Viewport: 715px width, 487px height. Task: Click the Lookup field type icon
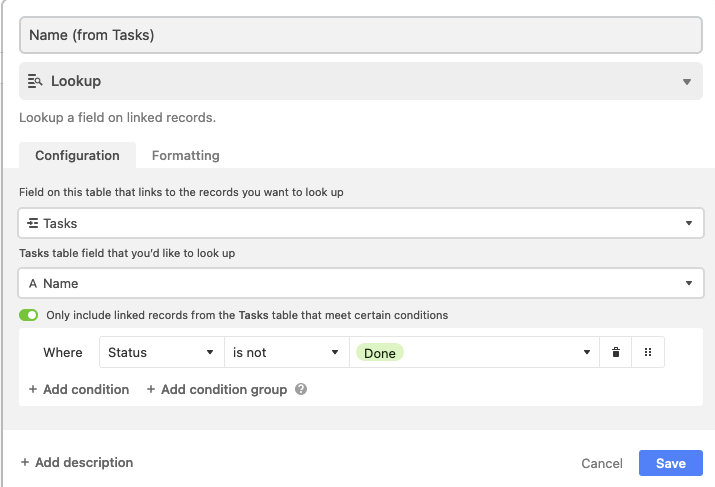coord(35,81)
